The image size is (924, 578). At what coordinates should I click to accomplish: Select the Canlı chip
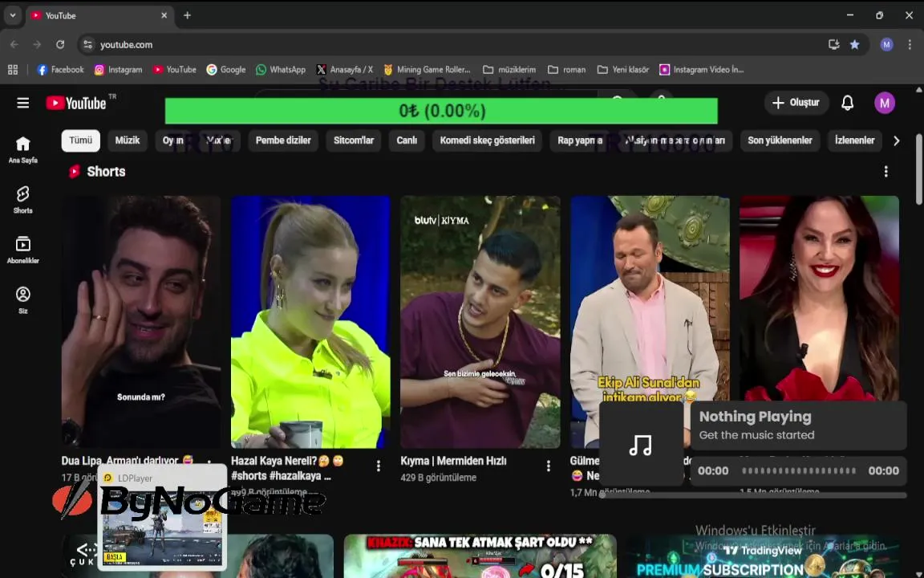coord(407,140)
